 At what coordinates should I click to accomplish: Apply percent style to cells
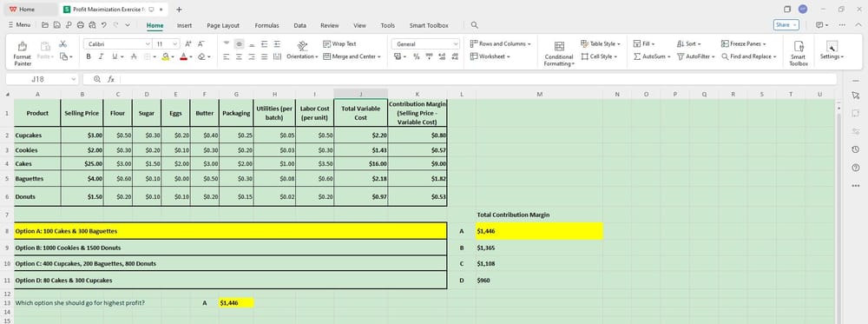(x=417, y=56)
